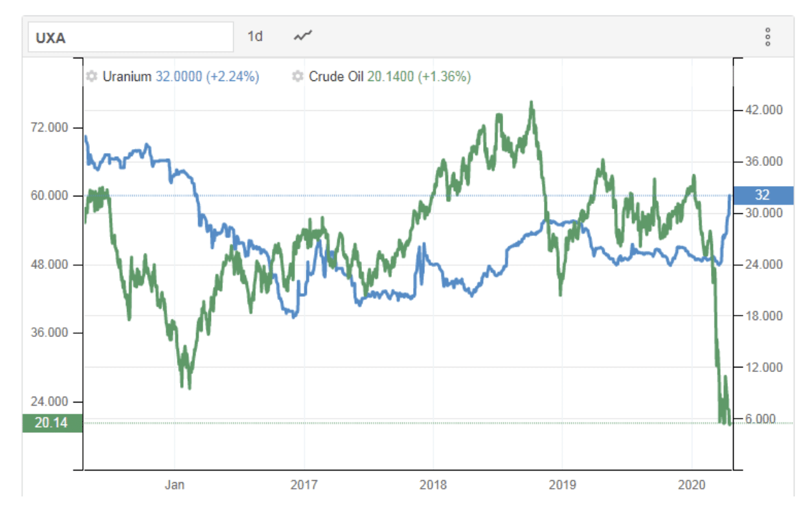Click the Uranium value 32.0000
The image size is (812, 512).
coord(179,76)
